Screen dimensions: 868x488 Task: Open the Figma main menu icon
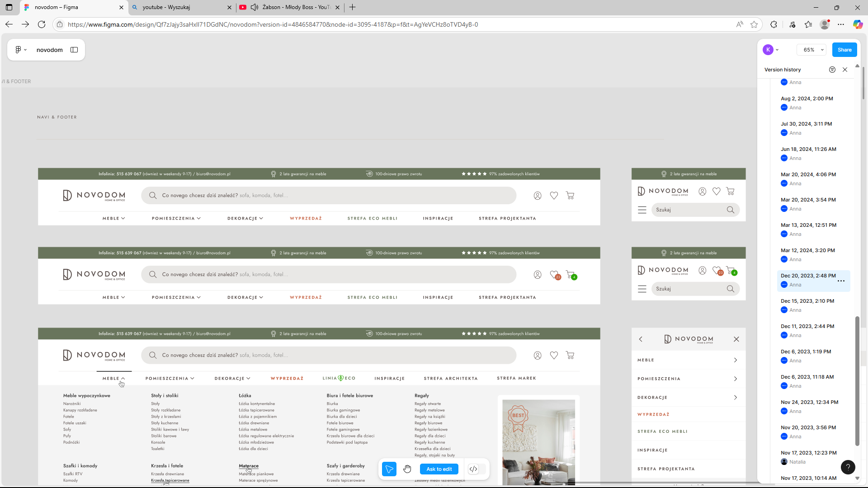(20, 50)
